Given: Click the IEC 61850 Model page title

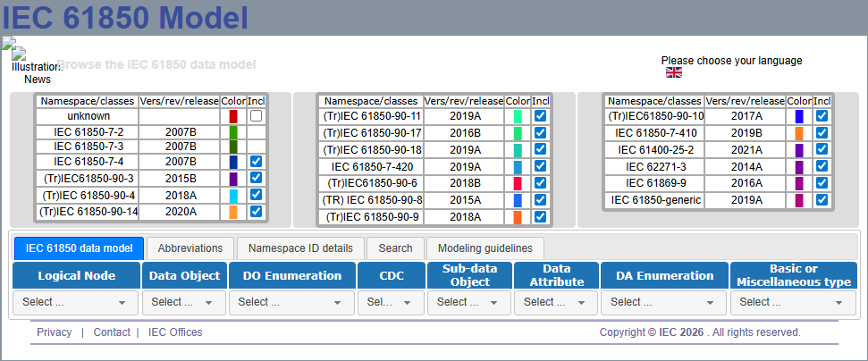Looking at the screenshot, I should point(124,18).
